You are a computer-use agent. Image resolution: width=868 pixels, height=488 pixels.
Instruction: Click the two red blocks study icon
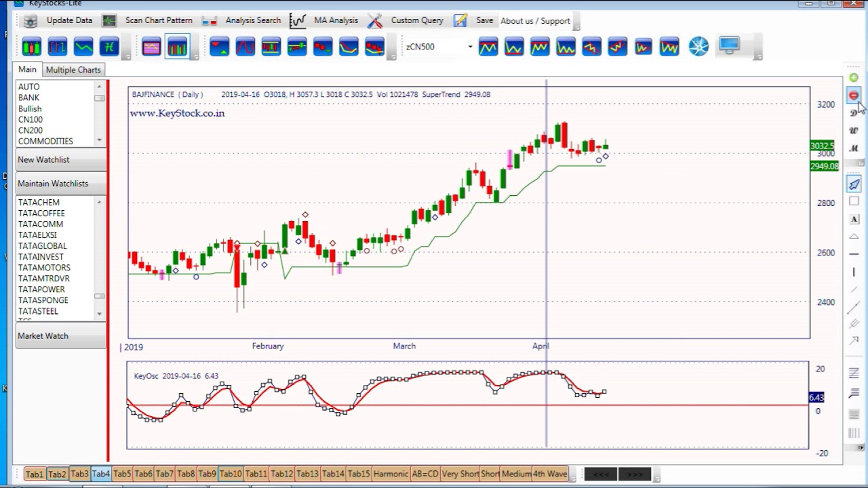(322, 47)
